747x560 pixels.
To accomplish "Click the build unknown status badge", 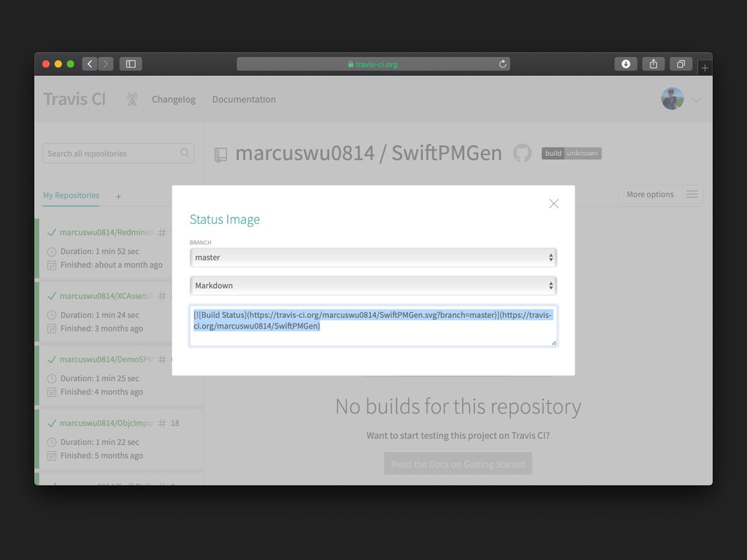I will [571, 153].
